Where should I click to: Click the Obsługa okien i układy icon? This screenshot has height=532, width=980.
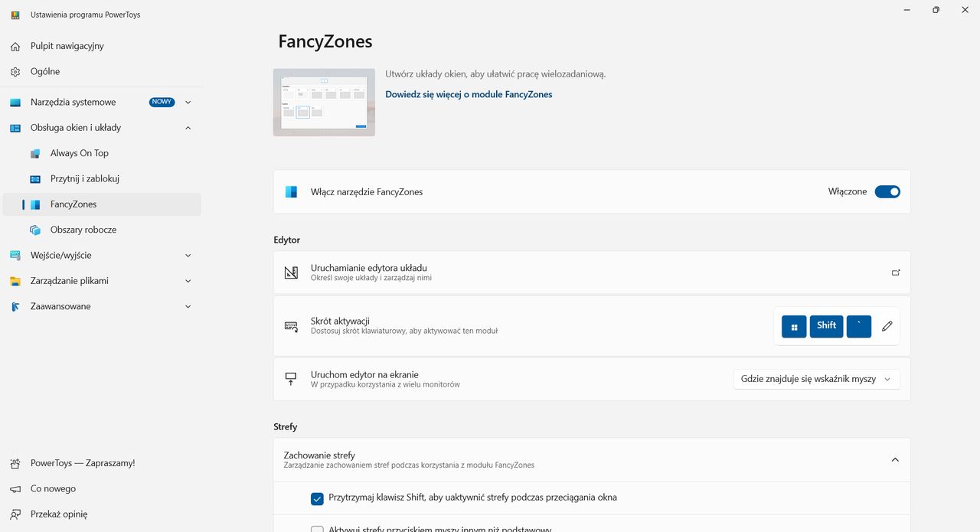coord(15,128)
